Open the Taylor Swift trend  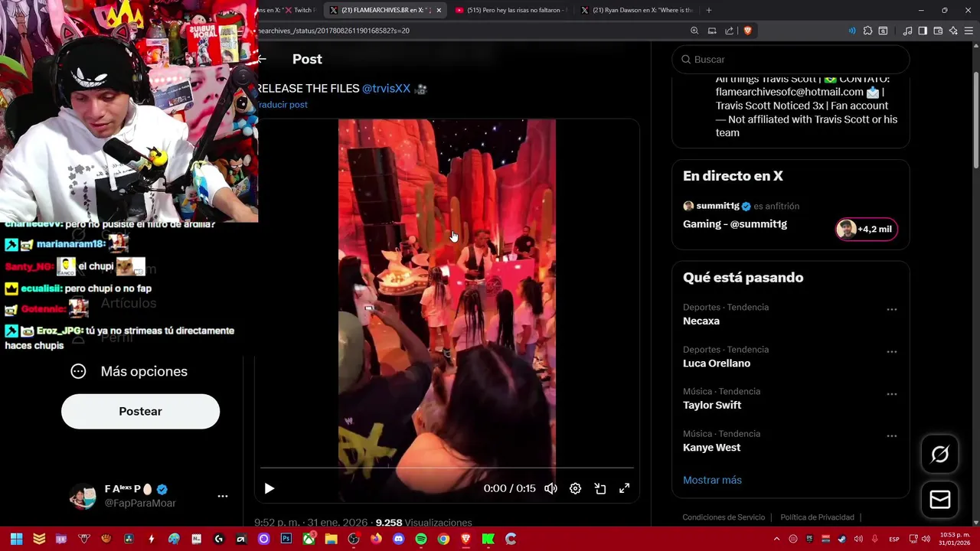click(x=712, y=405)
